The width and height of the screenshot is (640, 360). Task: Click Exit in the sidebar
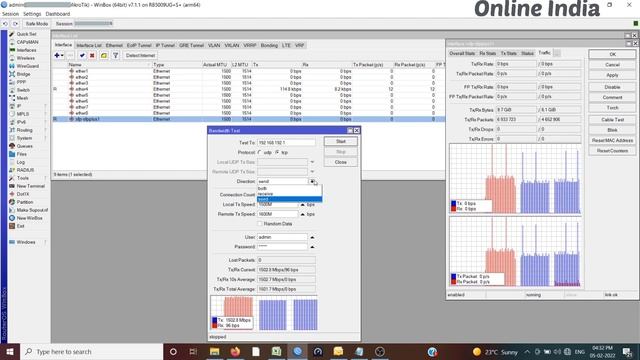coord(20,226)
